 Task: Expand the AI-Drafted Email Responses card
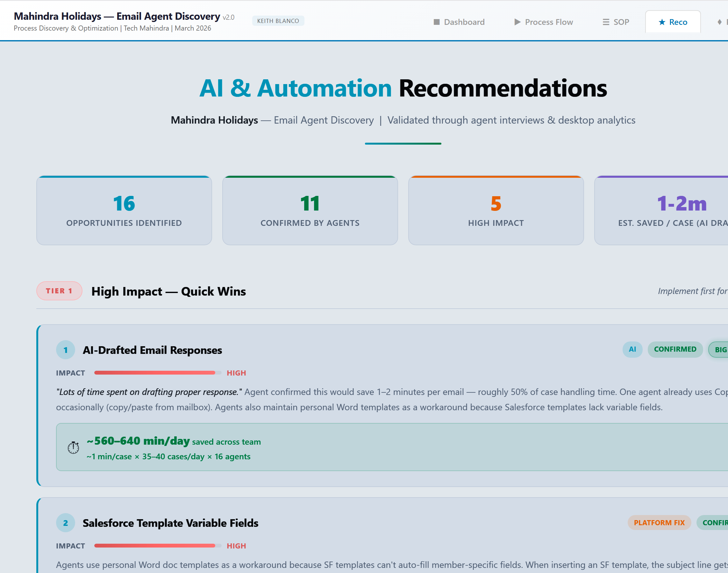click(x=153, y=350)
